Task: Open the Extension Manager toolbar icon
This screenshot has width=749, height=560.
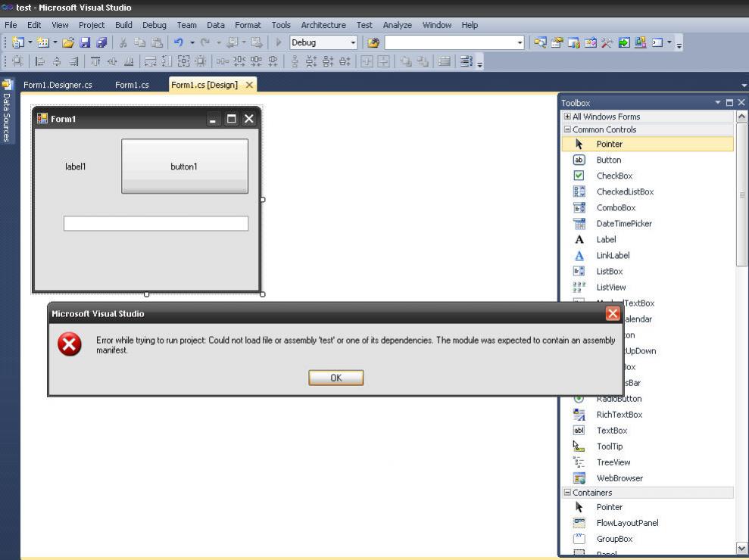Action: point(641,42)
